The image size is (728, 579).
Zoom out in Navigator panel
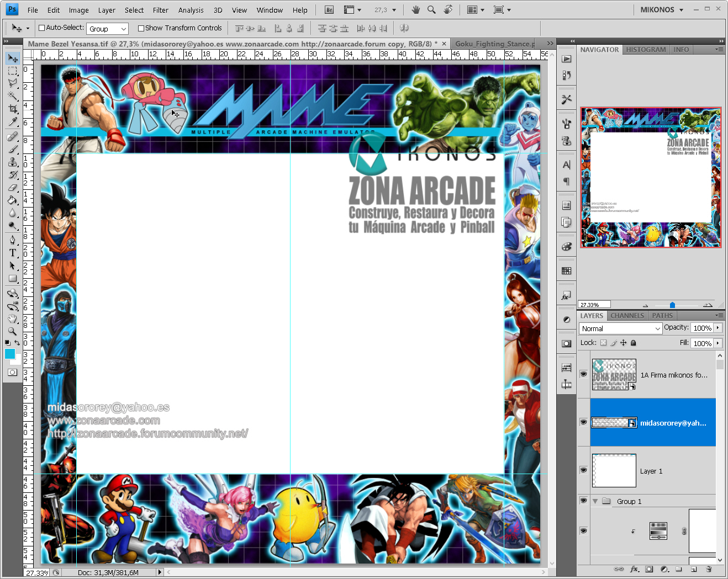tap(645, 305)
